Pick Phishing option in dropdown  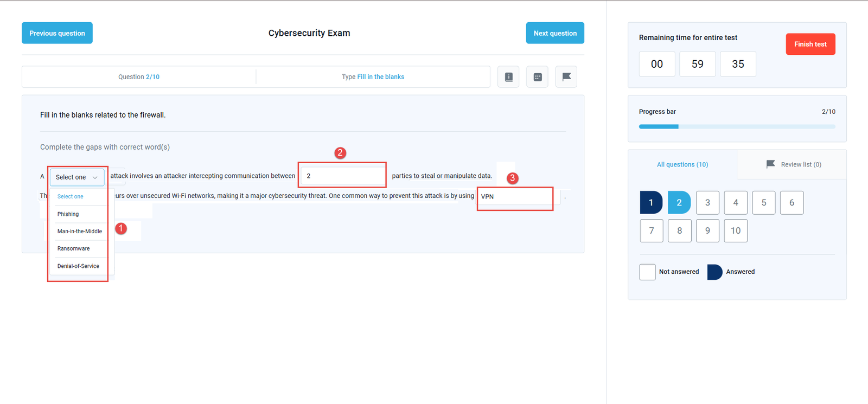[68, 214]
